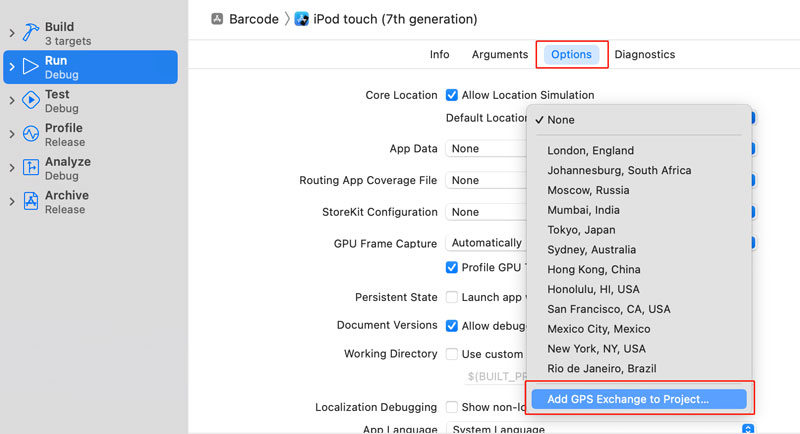Expand the Run Debug action
This screenshot has height=434, width=800.
(12, 67)
